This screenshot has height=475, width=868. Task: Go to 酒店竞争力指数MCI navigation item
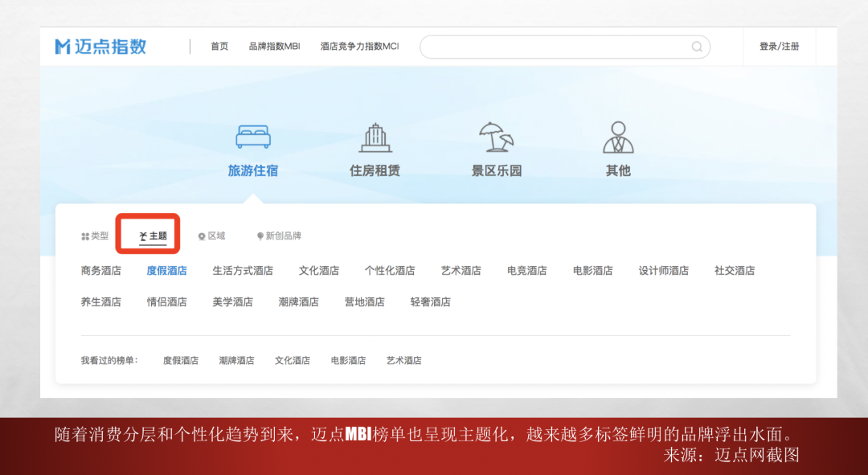pyautogui.click(x=359, y=47)
